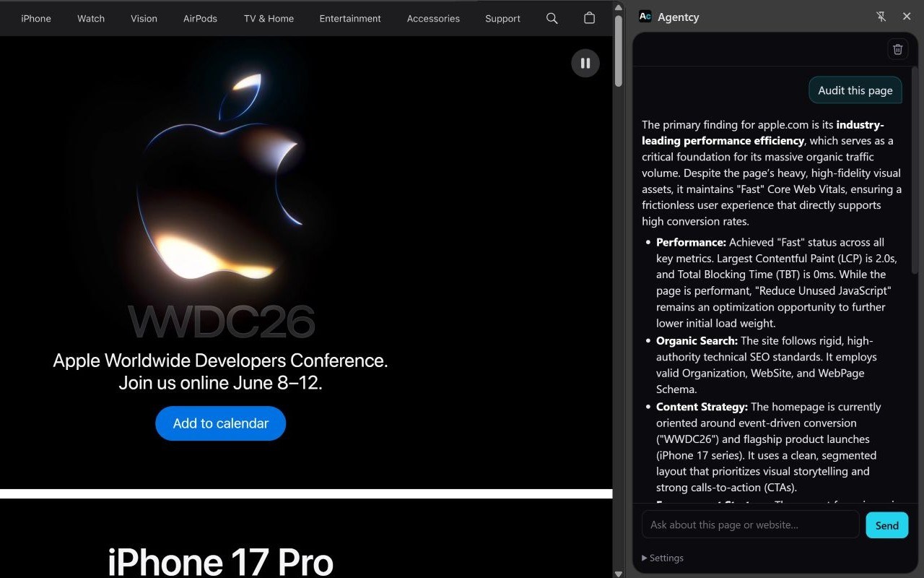Open the Support menu item
The height and width of the screenshot is (578, 924).
tap(502, 18)
